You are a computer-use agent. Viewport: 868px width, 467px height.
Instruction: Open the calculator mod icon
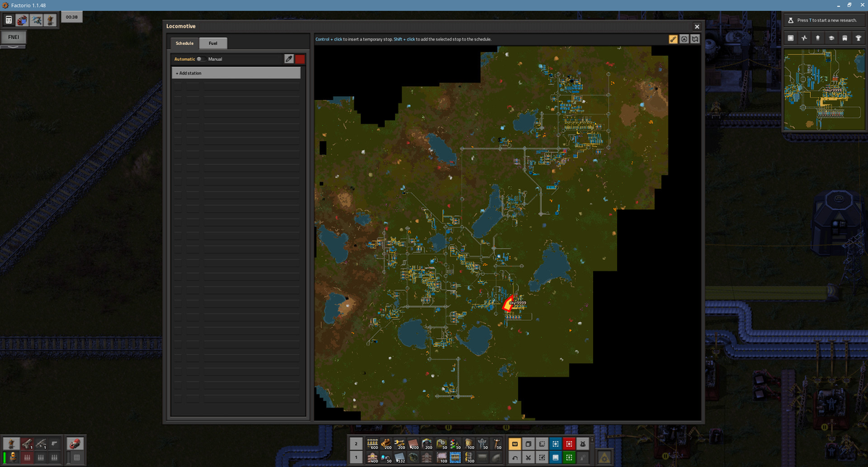[x=9, y=20]
